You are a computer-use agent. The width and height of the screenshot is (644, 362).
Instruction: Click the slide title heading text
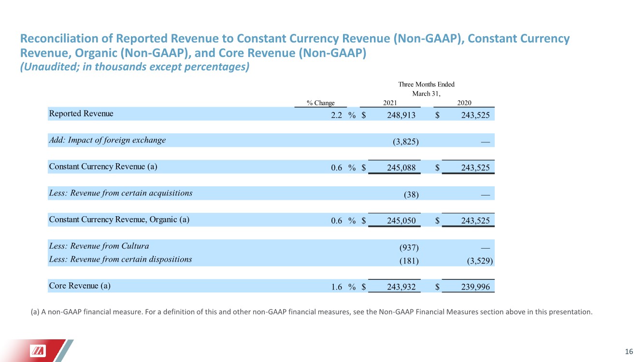pyautogui.click(x=294, y=45)
